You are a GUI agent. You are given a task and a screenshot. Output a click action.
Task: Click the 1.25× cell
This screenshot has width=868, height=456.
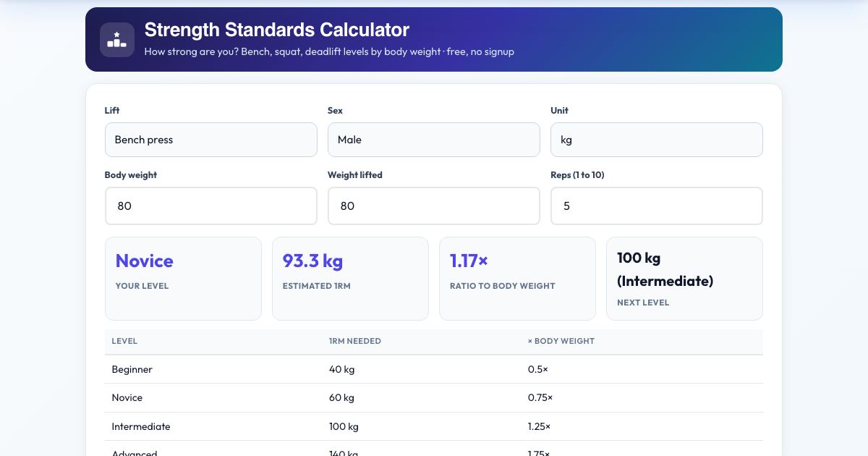pos(540,426)
